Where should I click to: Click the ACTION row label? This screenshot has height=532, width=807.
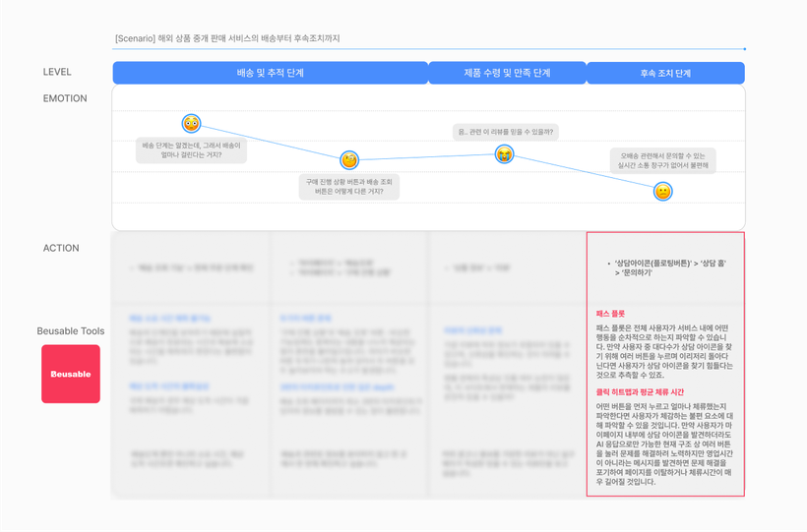tap(61, 248)
